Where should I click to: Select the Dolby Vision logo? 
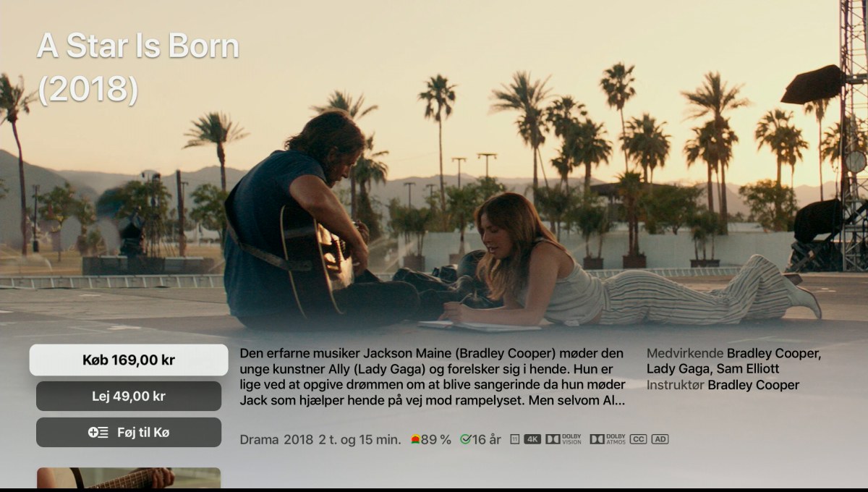(x=563, y=439)
